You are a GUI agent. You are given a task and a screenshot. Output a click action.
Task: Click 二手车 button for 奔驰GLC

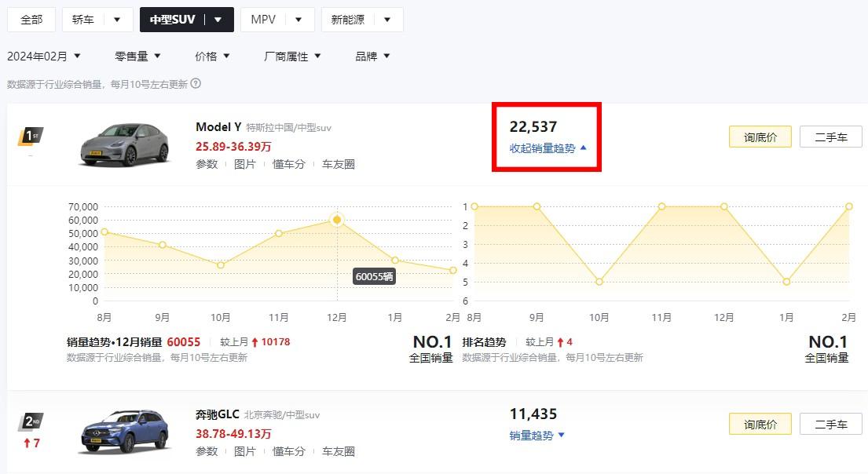coord(830,424)
